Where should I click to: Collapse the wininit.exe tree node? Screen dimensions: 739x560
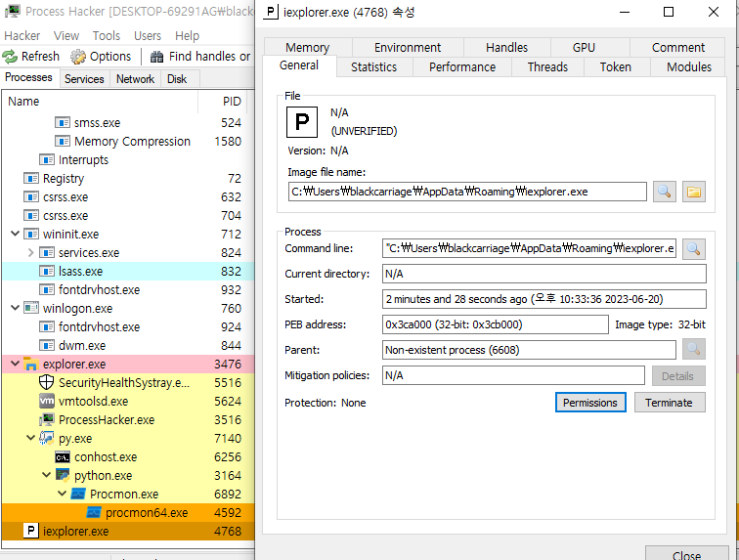15,234
